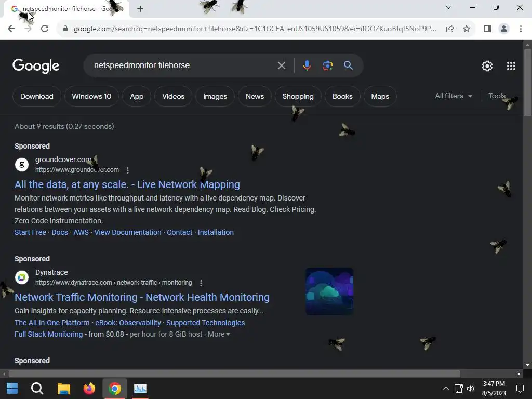The image size is (532, 399).
Task: Search by image with Google Lens
Action: pyautogui.click(x=327, y=65)
